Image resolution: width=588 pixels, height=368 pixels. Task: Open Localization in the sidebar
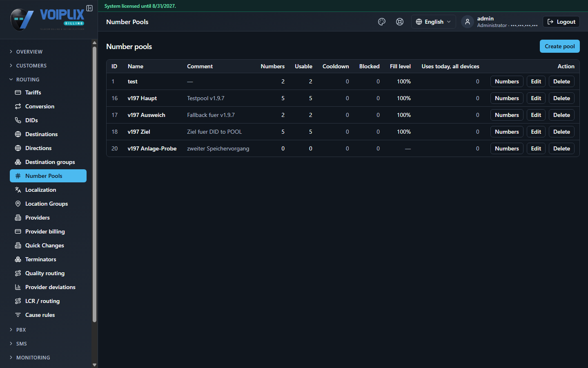click(x=48, y=190)
